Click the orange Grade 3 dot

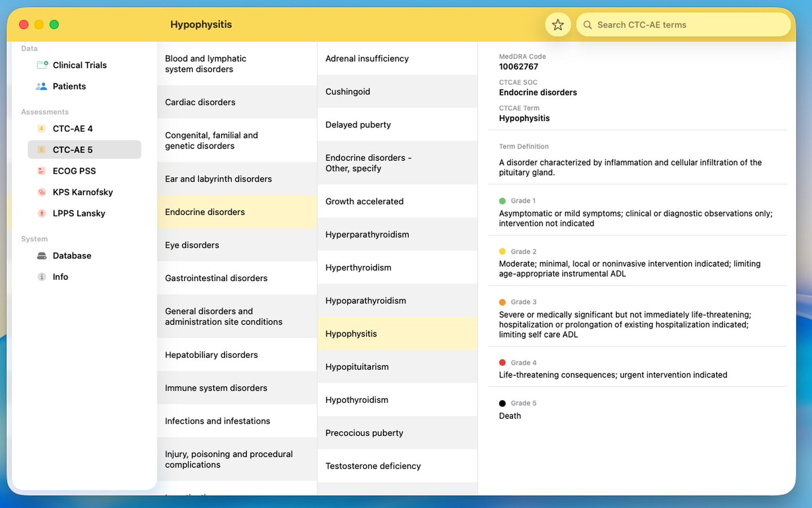tap(502, 302)
